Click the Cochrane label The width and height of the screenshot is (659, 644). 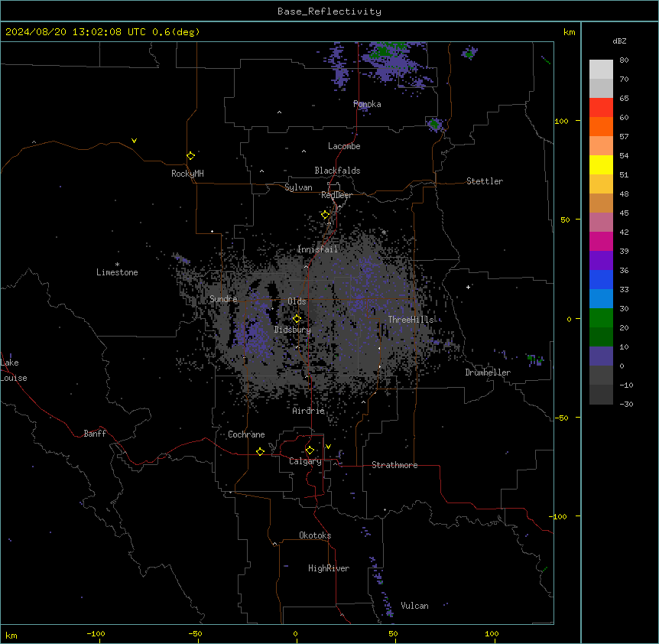click(246, 434)
